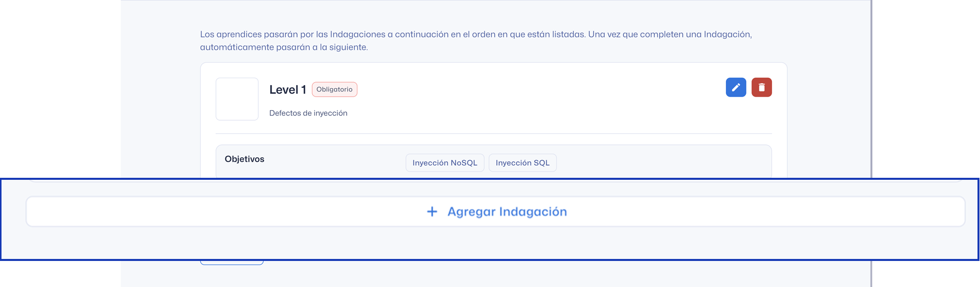
Task: Click the vertical scrollbar at right edge
Action: pyautogui.click(x=871, y=90)
